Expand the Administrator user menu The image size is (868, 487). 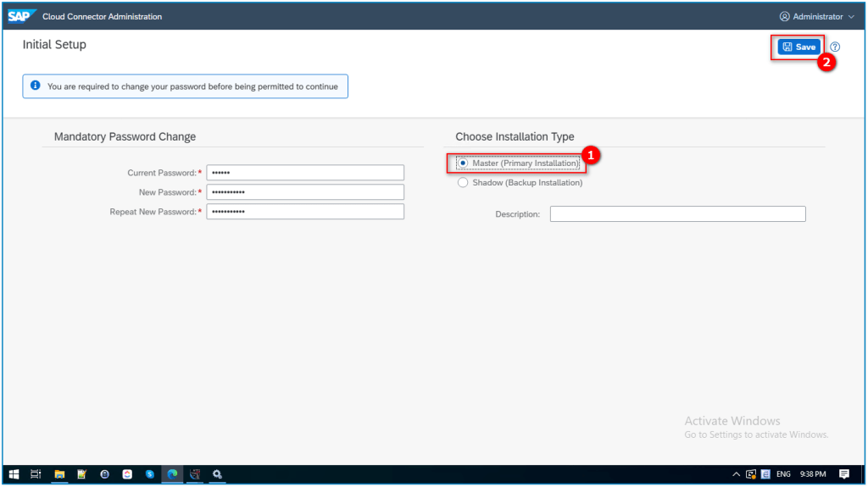pos(817,17)
